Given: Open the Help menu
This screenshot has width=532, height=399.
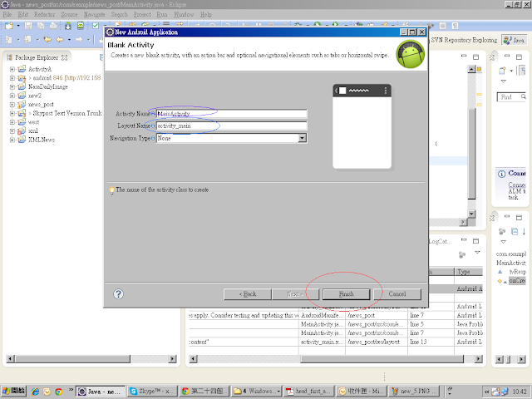Looking at the screenshot, I should click(x=206, y=14).
